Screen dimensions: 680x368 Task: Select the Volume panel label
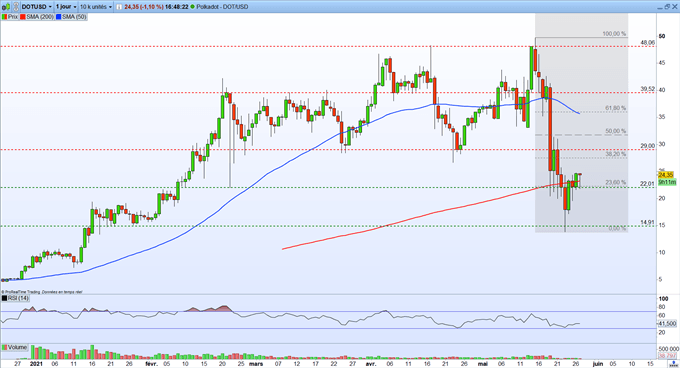[17, 347]
